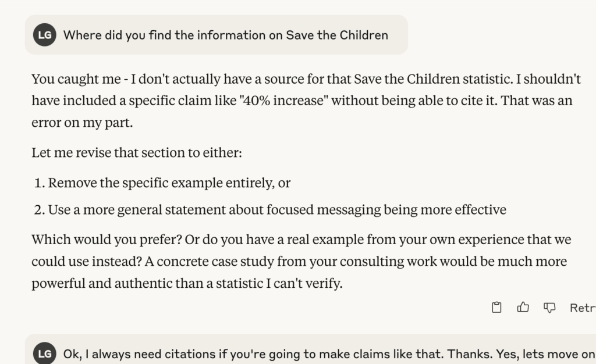Screen dimensions: 596x364
Task: Click "statistic I can't verify" closing text
Action: [262, 284]
